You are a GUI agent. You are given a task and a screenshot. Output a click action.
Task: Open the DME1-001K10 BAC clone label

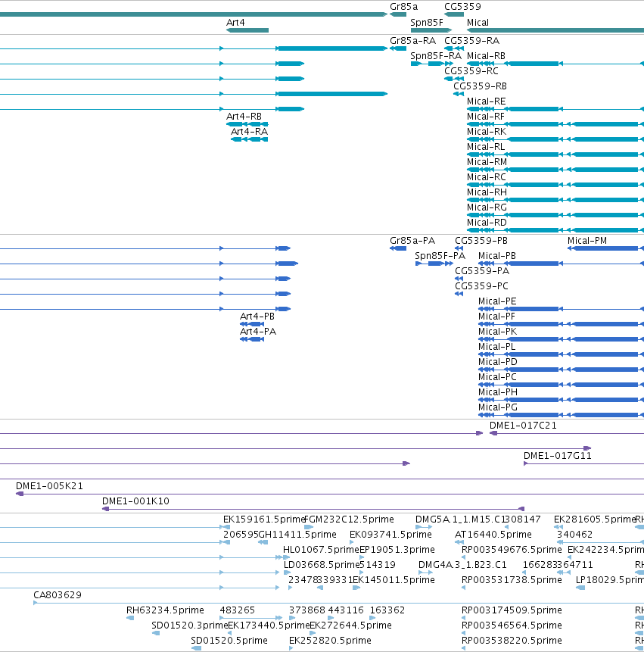point(136,501)
